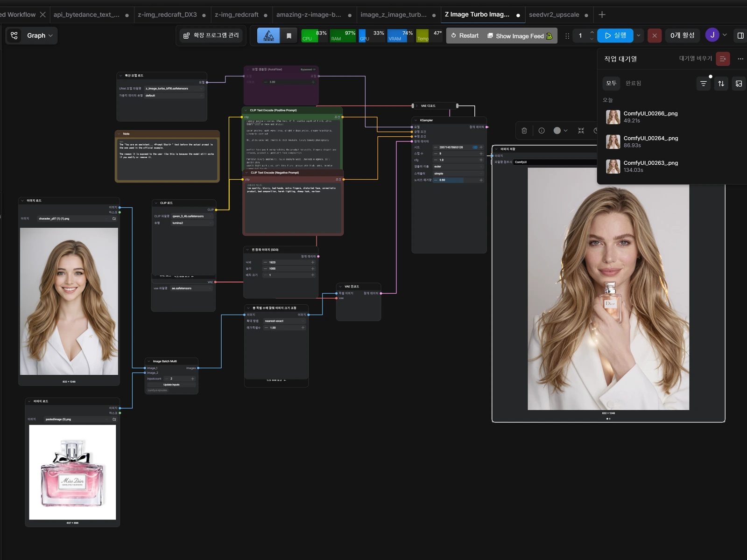The width and height of the screenshot is (747, 560).
Task: Collapse the node using the shrink-arrows icon
Action: pyautogui.click(x=581, y=131)
